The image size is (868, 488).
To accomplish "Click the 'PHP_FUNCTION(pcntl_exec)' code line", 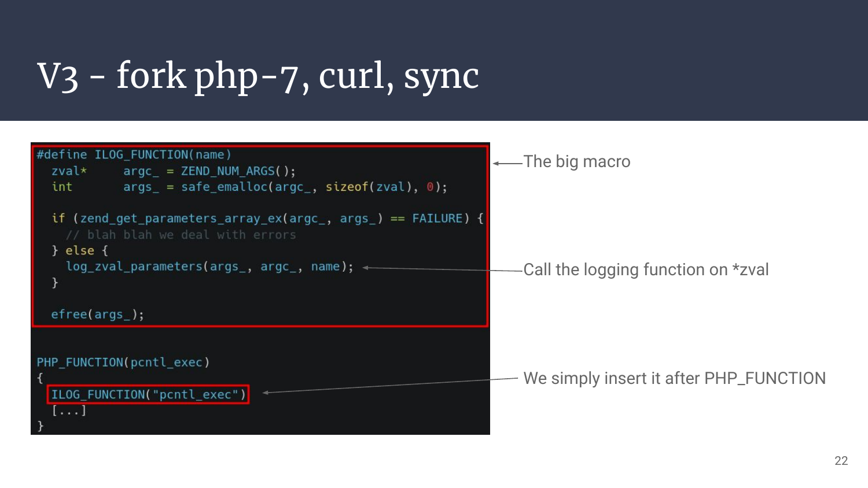I will click(123, 363).
